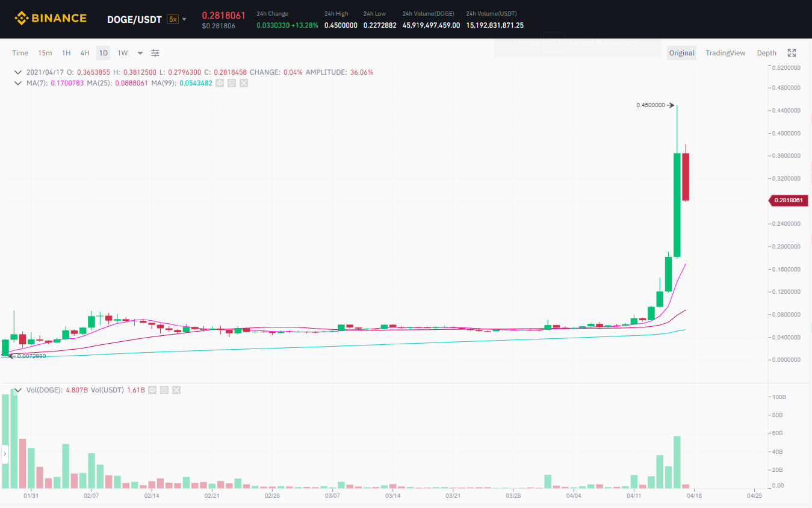Remove the MA indicator from chart
Viewport: 812px width, 508px height.
click(244, 83)
